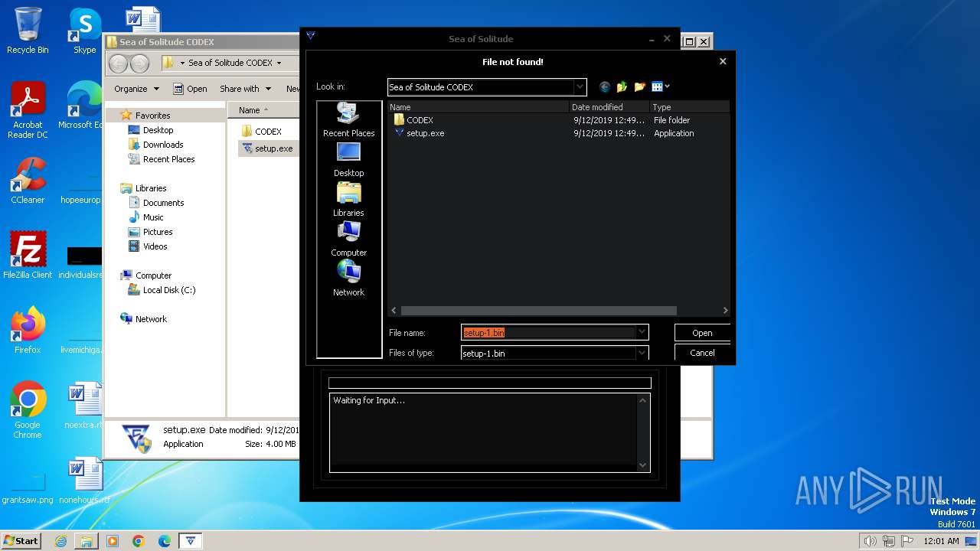This screenshot has height=551, width=980.
Task: Click the File name input field
Action: coord(548,332)
